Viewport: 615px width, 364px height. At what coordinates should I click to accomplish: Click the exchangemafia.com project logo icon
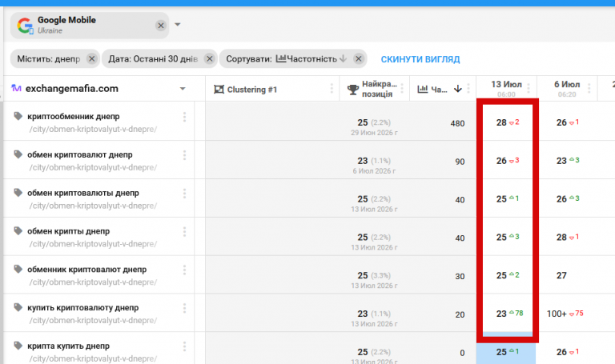16,88
